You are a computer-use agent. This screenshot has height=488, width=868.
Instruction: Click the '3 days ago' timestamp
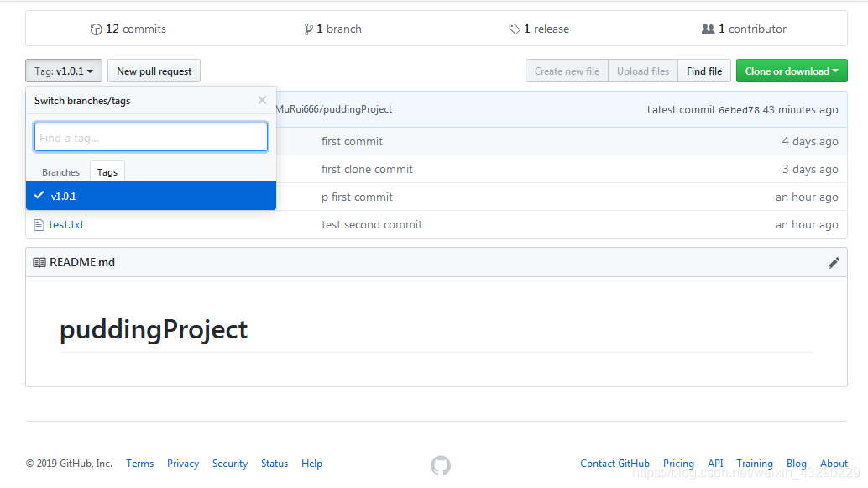pyautogui.click(x=810, y=169)
